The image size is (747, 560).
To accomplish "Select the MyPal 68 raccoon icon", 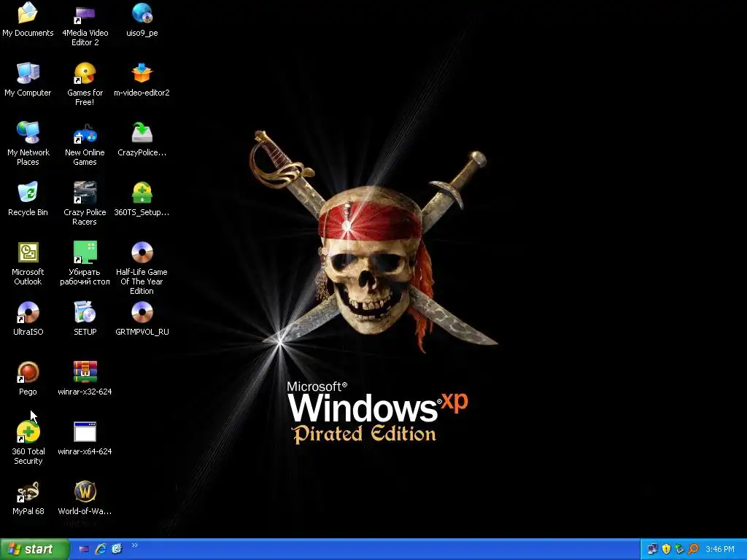I will (28, 492).
